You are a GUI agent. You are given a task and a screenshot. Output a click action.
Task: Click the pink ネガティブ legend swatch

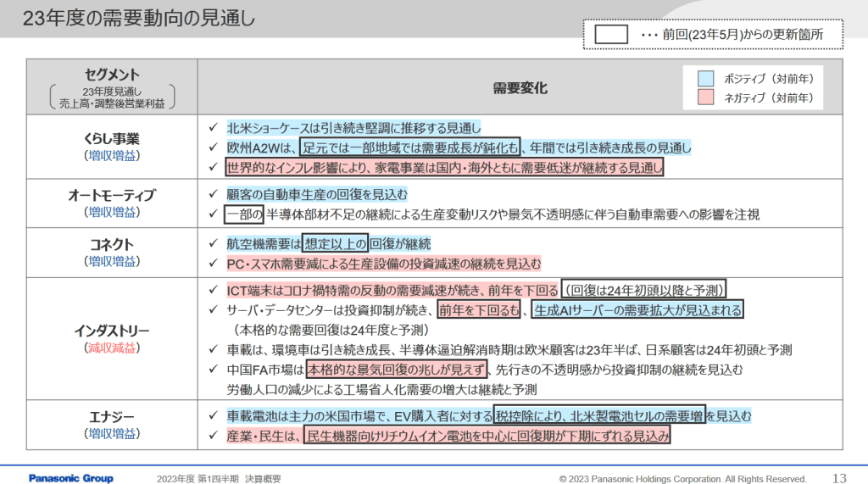(706, 98)
